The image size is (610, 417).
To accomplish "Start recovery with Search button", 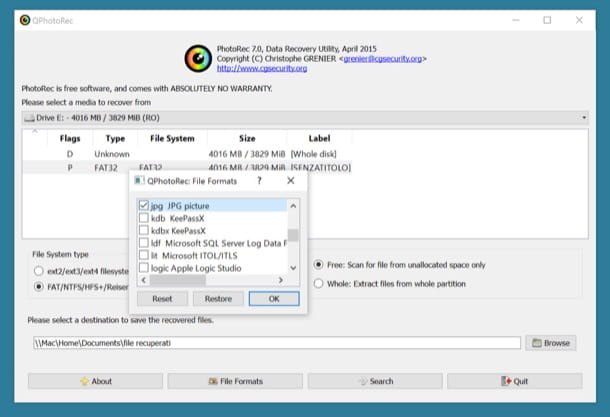I will click(375, 381).
